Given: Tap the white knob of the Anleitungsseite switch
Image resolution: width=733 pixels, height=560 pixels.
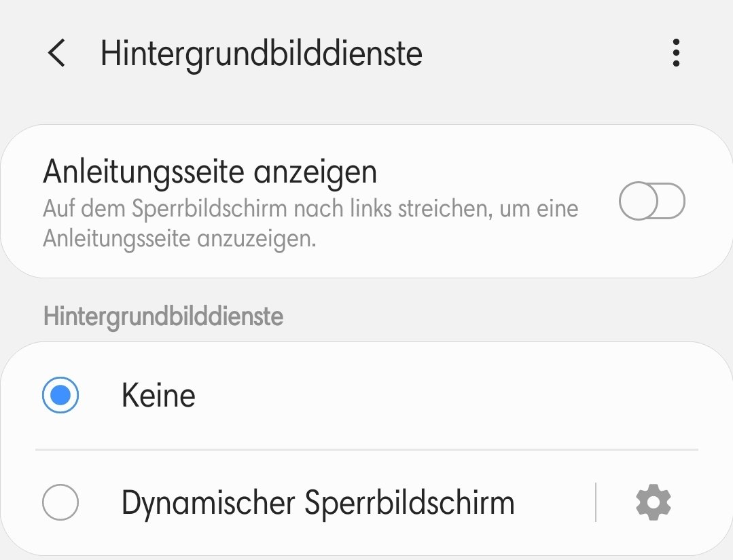Looking at the screenshot, I should [639, 201].
